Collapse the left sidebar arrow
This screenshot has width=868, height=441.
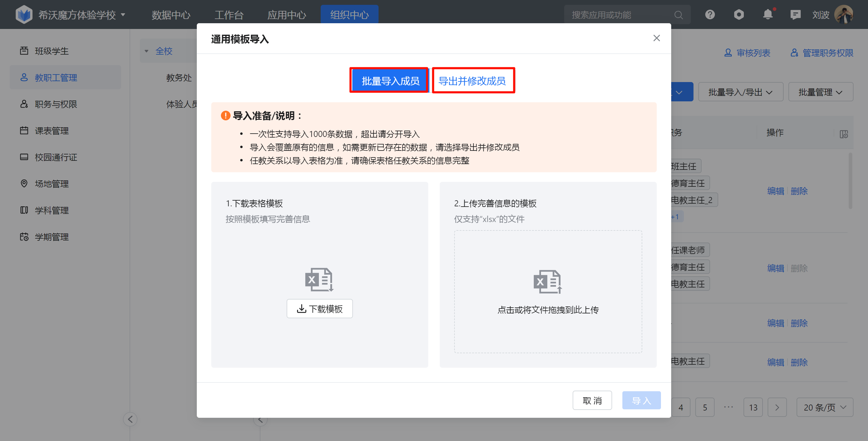130,419
